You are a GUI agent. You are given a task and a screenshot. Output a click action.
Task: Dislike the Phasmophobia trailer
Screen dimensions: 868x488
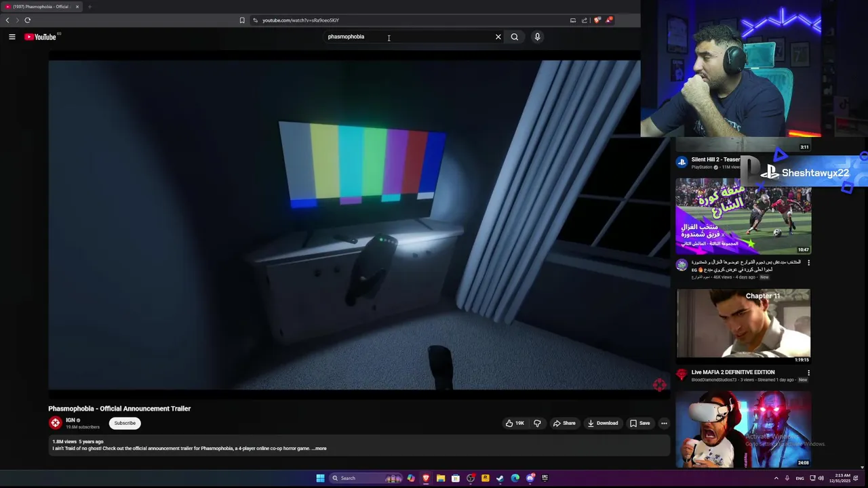coord(537,423)
